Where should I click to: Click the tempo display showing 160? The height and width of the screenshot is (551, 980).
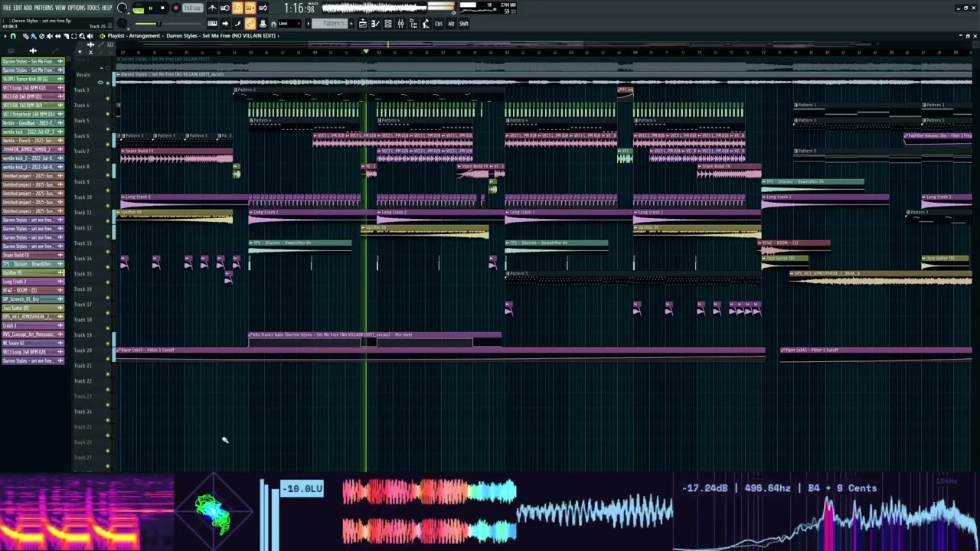(192, 8)
